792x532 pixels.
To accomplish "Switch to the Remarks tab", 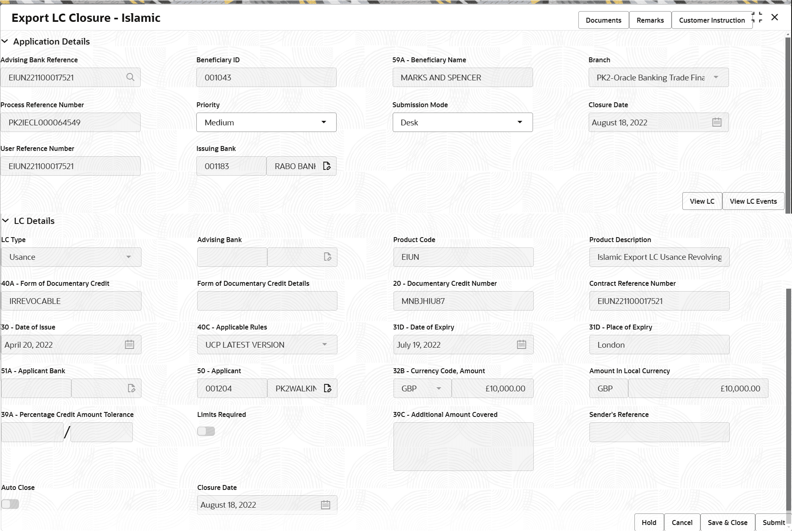I will 650,20.
